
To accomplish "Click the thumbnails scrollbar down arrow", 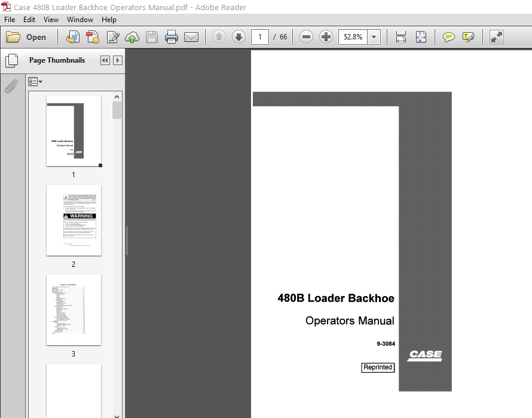I will [x=117, y=416].
